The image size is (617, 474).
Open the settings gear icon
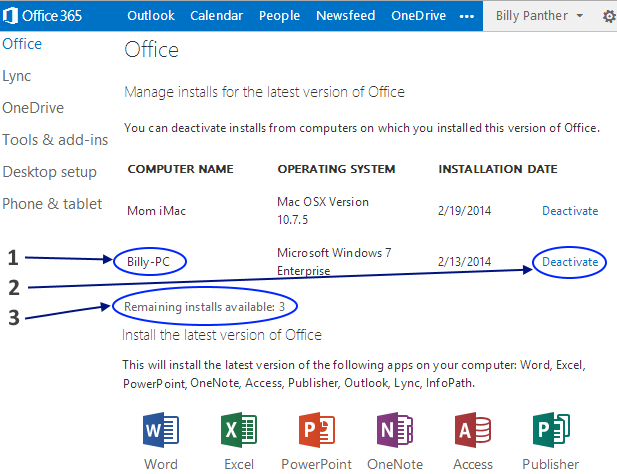609,16
